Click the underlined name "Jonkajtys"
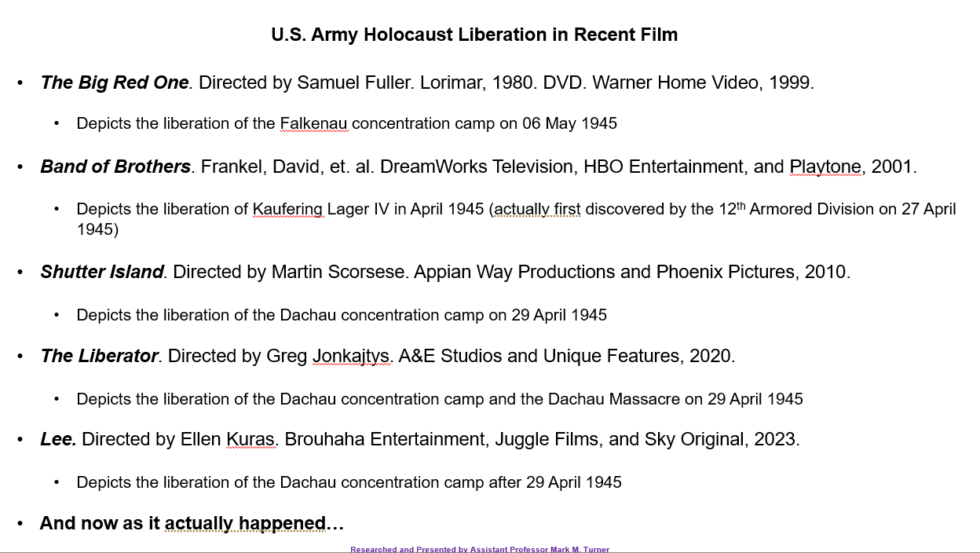980x553 pixels. pyautogui.click(x=351, y=356)
